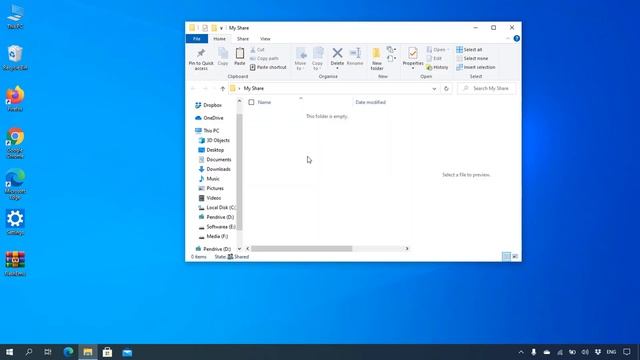The image size is (640, 360).
Task: Open the WinRAR desktop icon
Action: pos(15,264)
